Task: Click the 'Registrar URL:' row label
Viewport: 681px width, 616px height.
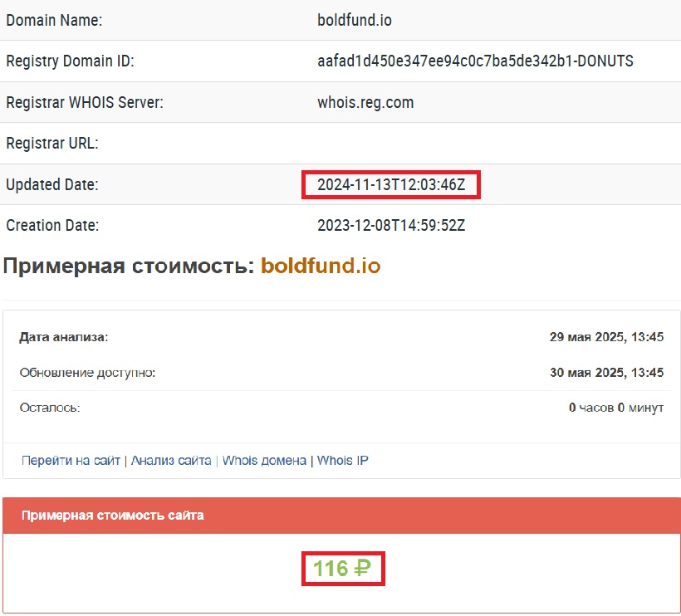Action: coord(52,144)
